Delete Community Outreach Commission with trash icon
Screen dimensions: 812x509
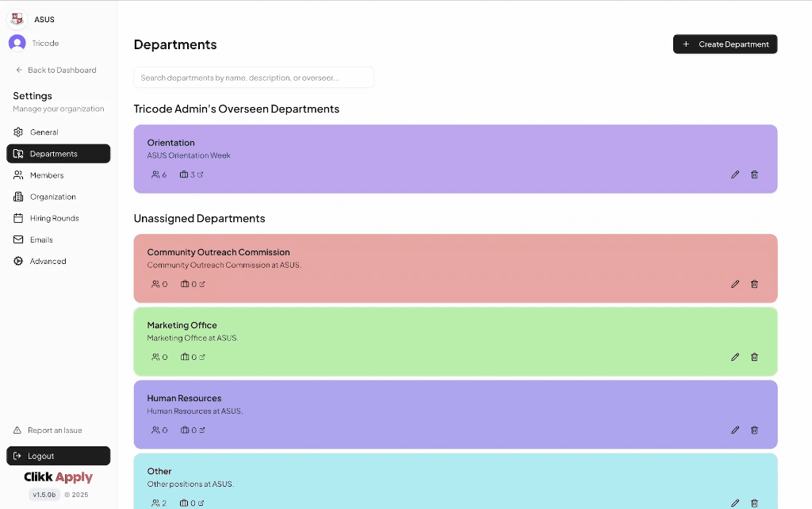pos(754,284)
